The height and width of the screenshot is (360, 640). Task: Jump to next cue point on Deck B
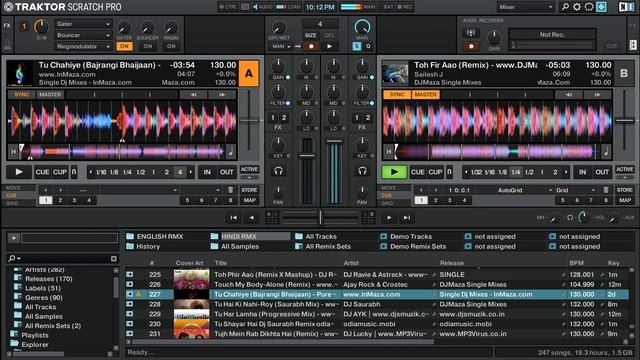click(x=436, y=190)
